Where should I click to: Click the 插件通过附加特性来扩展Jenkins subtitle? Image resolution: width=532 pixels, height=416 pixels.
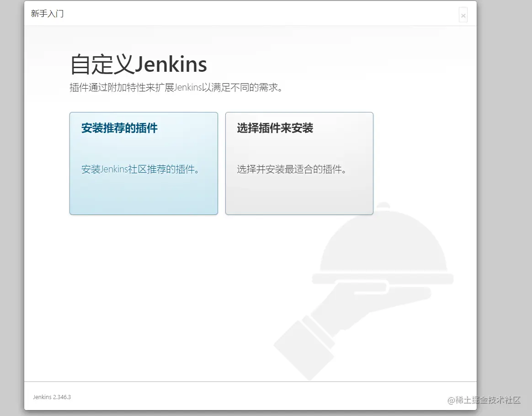click(x=176, y=88)
